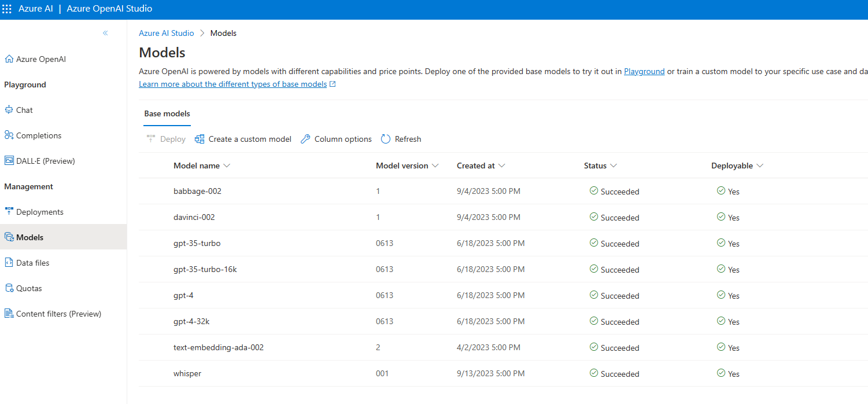Open Data files in the sidebar
The width and height of the screenshot is (868, 404).
[x=63, y=263]
